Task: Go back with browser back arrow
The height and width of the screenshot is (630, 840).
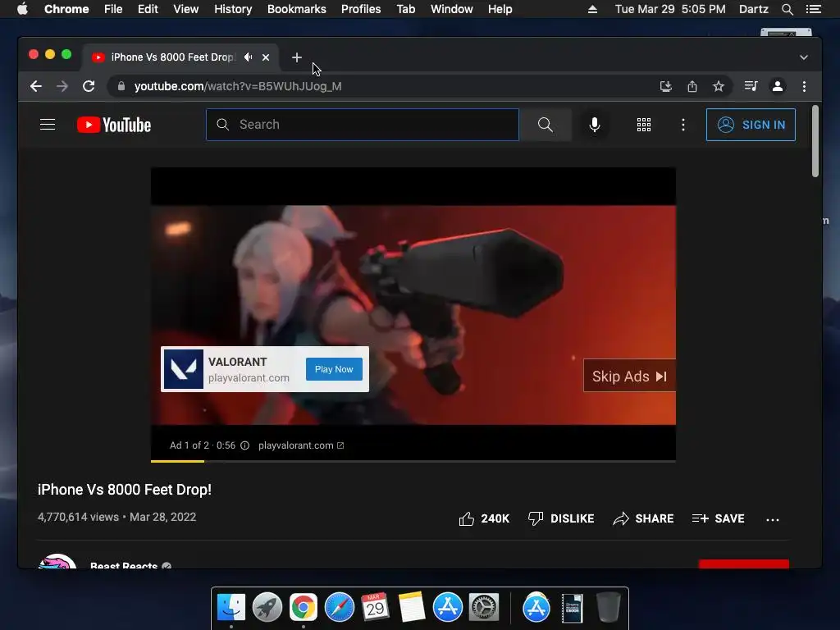Action: tap(36, 86)
